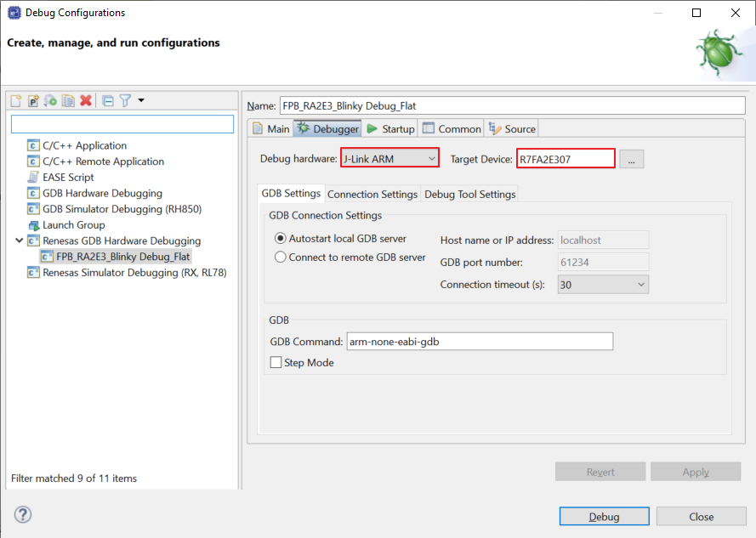Collapse the Renesas GDB Hardware Debugging node
The image size is (756, 538).
tap(20, 241)
